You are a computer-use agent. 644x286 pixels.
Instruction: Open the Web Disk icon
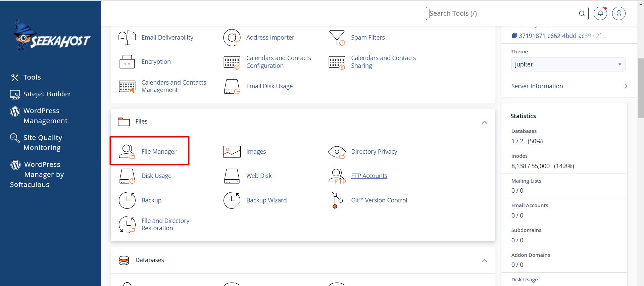pyautogui.click(x=232, y=176)
